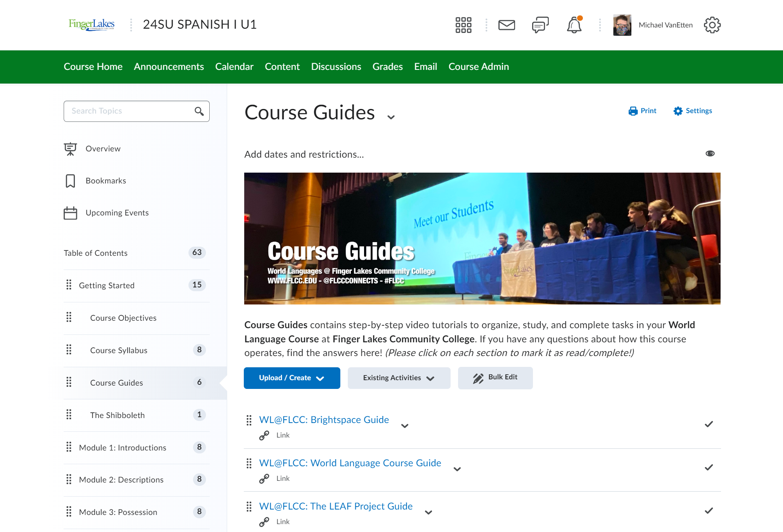Open WL@FLCC: World Language Course Guide link
This screenshot has width=783, height=532.
[350, 463]
